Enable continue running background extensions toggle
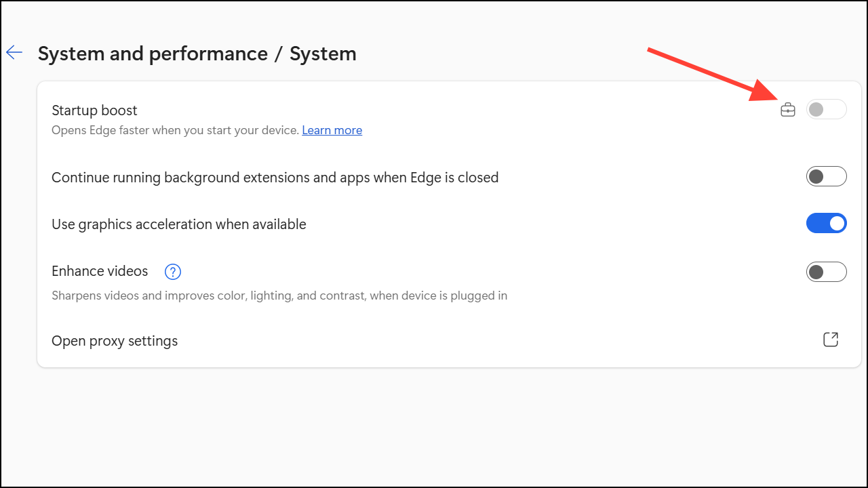The width and height of the screenshot is (868, 488). click(x=826, y=177)
